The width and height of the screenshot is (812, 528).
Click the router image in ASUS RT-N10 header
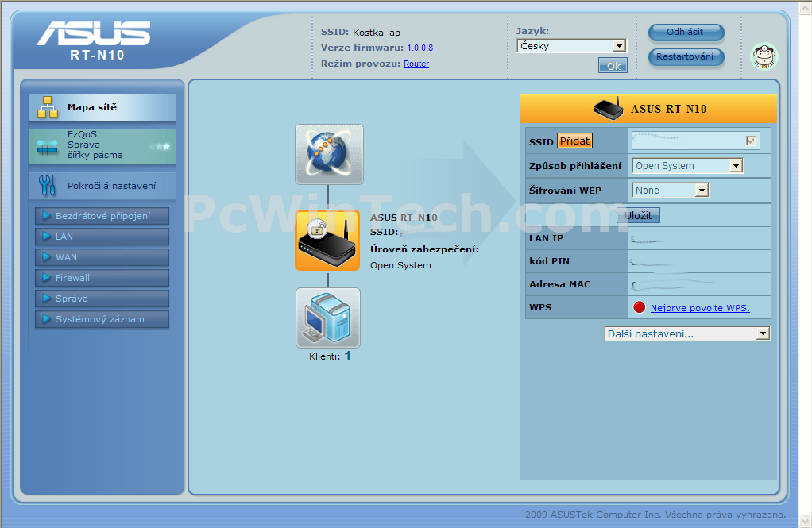pos(608,109)
